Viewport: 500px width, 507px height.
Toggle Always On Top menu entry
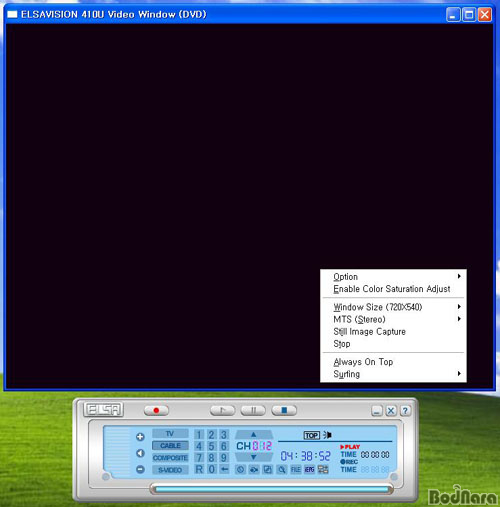coord(393,362)
